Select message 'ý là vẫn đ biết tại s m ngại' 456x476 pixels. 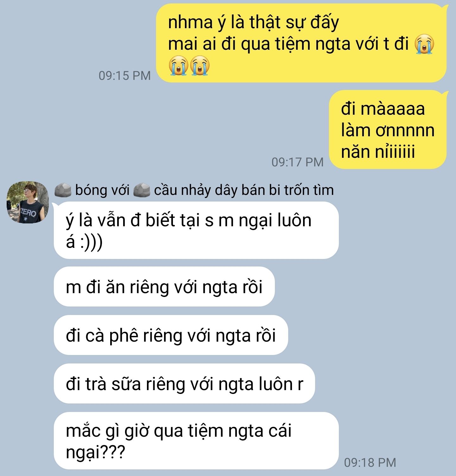tap(196, 230)
